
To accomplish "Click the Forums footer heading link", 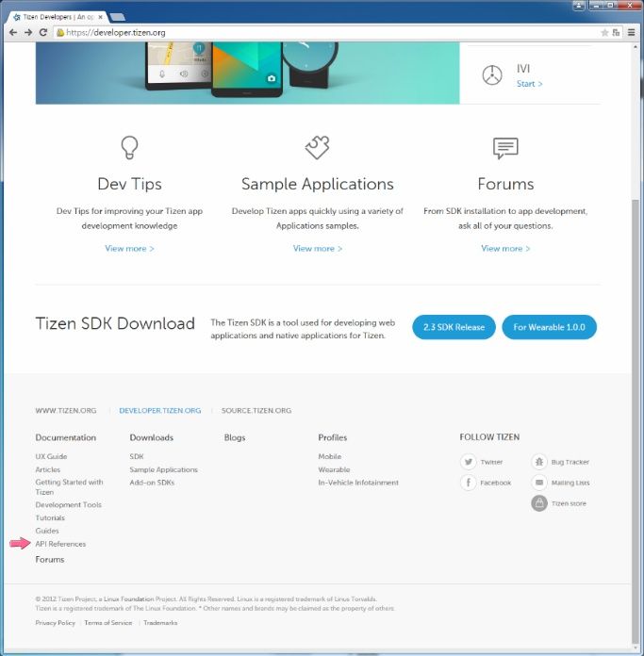I will coord(50,560).
